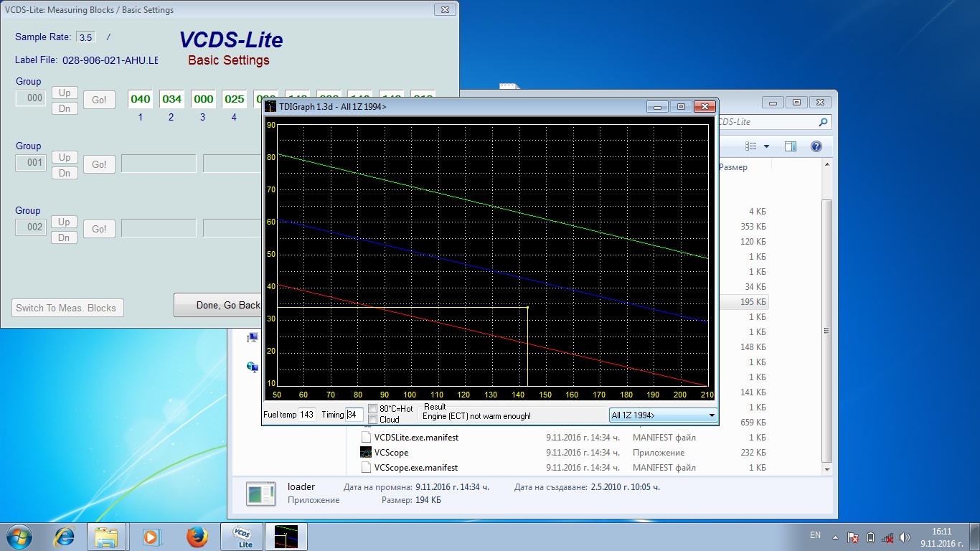
Task: Click the search magnifier in Explorer
Action: pos(823,123)
